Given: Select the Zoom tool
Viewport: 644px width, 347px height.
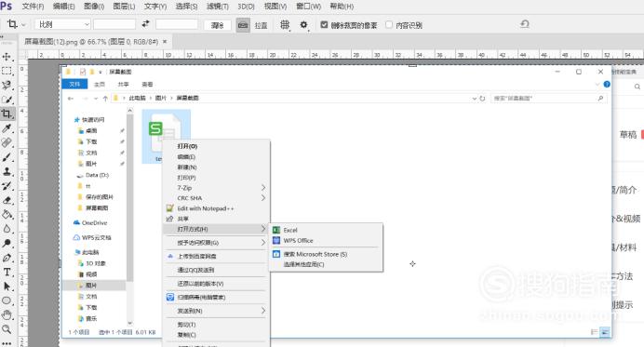Looking at the screenshot, I should coord(7,329).
